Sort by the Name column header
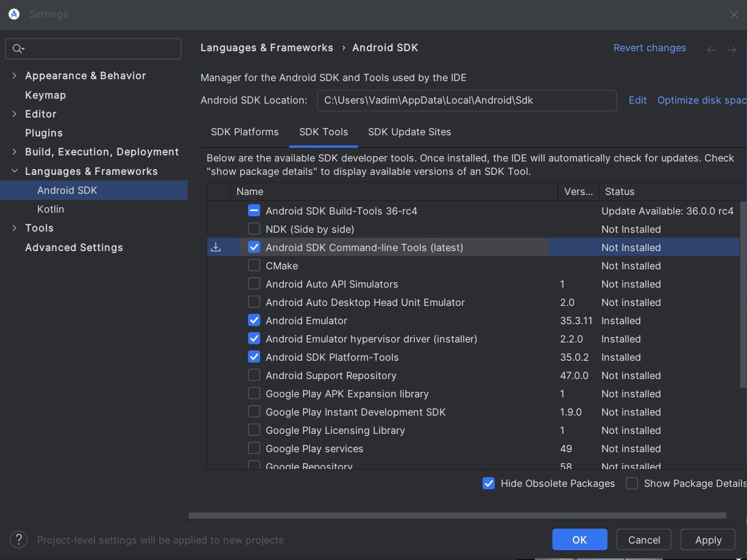Screen dimensions: 747x560 394,191
